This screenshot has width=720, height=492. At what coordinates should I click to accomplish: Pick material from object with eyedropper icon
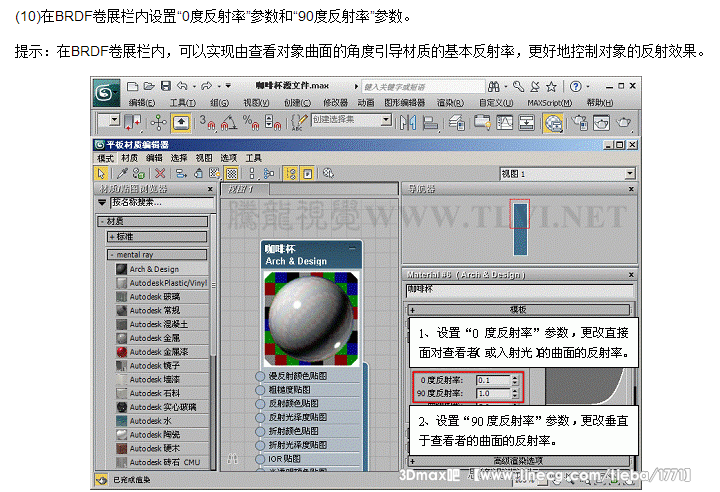pyautogui.click(x=122, y=174)
